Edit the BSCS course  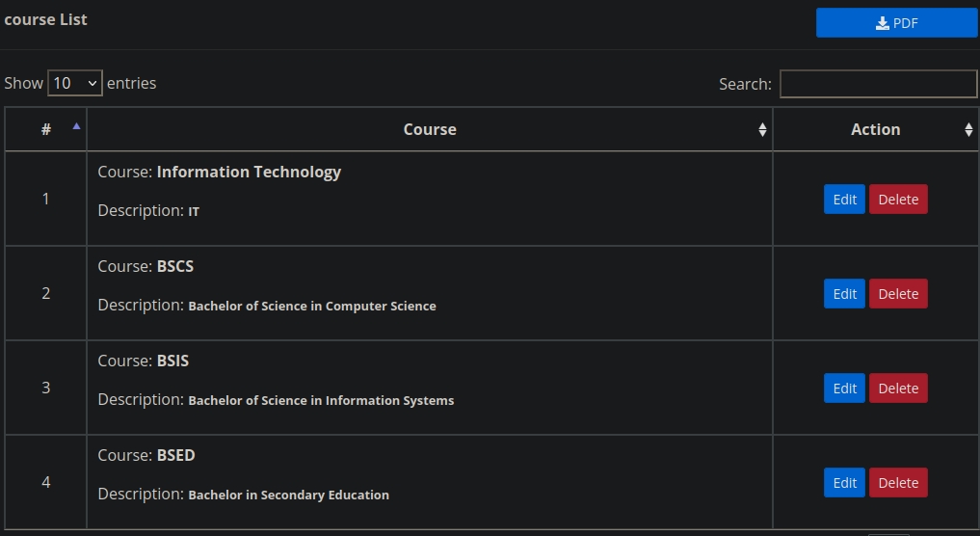pos(844,294)
